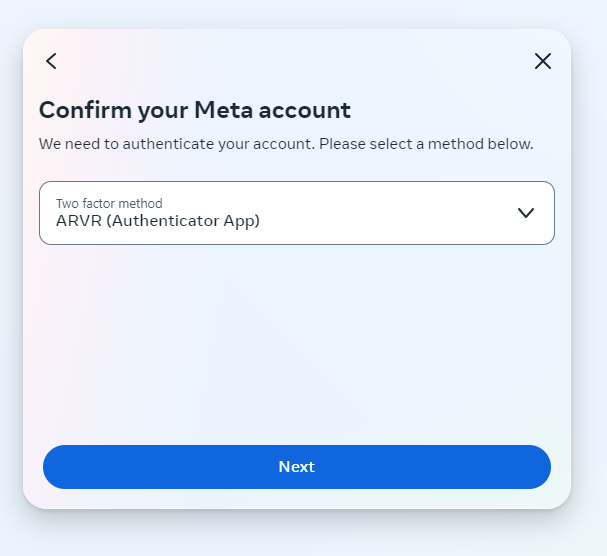Click the dropdown chevron arrow
Viewport: 607px width, 556px height.
(x=526, y=213)
